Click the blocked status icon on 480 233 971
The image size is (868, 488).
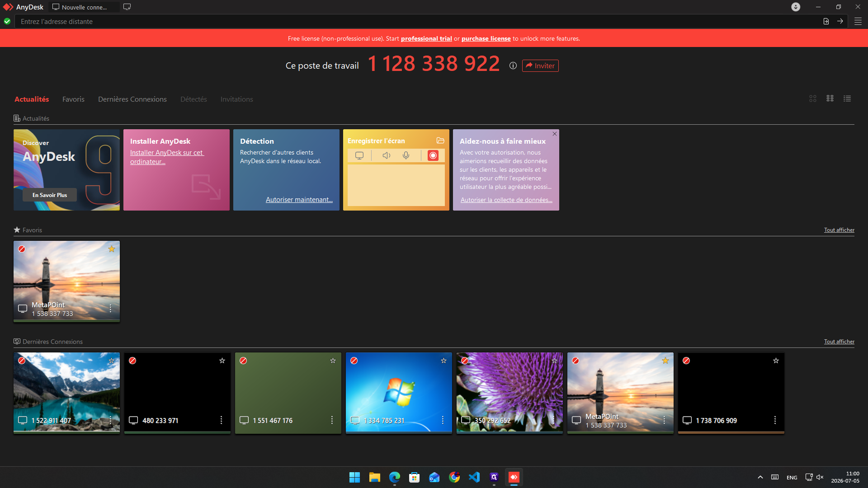[x=132, y=361]
